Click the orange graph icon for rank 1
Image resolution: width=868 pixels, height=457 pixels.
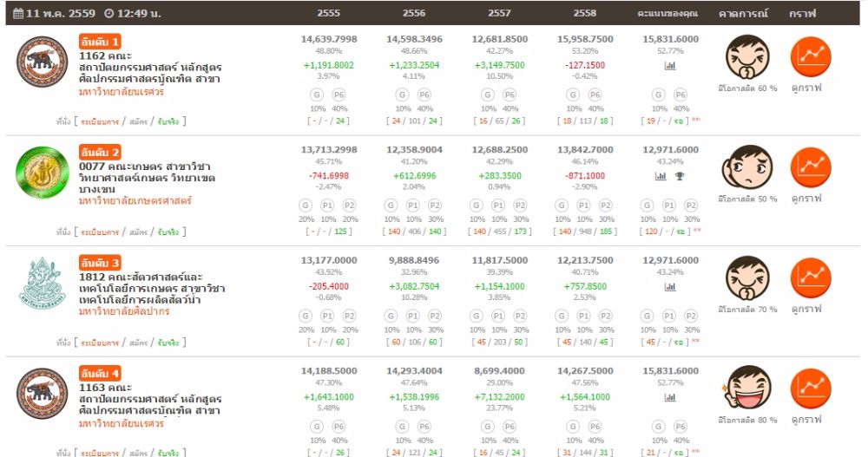click(810, 57)
